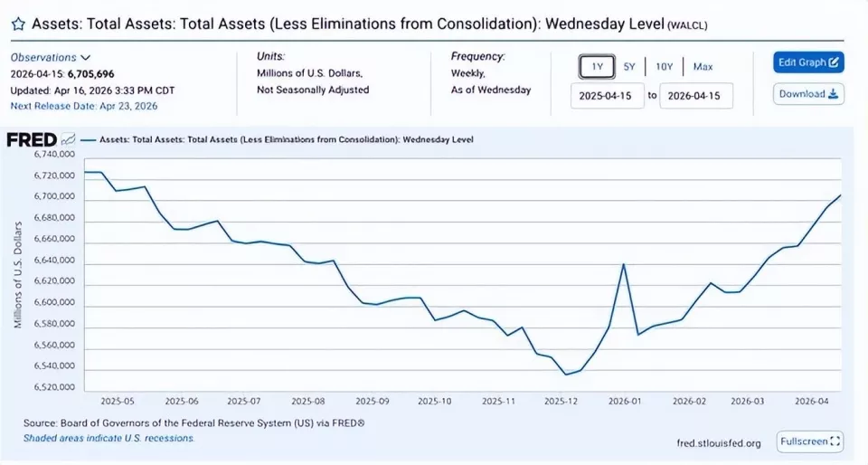
Task: Switch to the 5Y time range
Action: click(x=629, y=66)
